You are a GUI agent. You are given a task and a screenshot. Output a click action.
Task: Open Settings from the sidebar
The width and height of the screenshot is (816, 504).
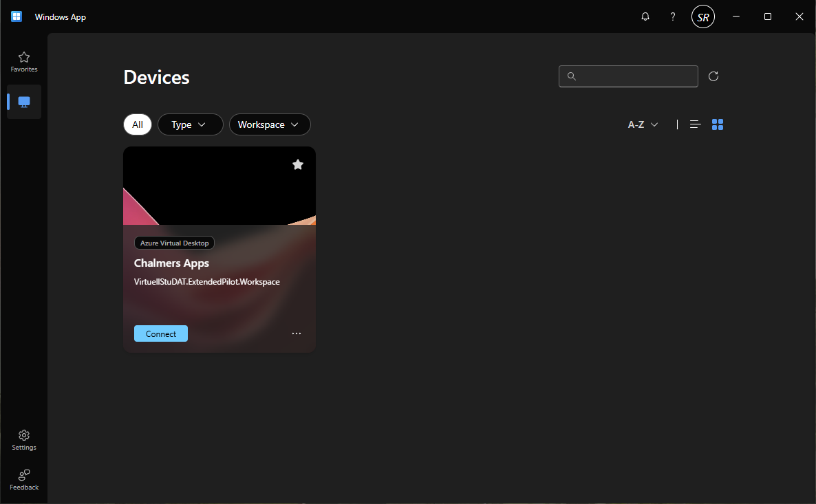coord(24,440)
